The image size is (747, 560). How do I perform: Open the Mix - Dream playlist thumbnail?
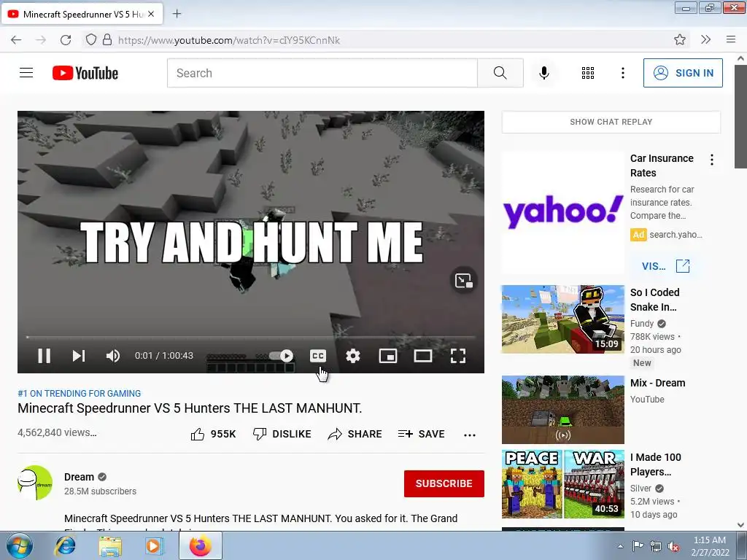(x=562, y=410)
